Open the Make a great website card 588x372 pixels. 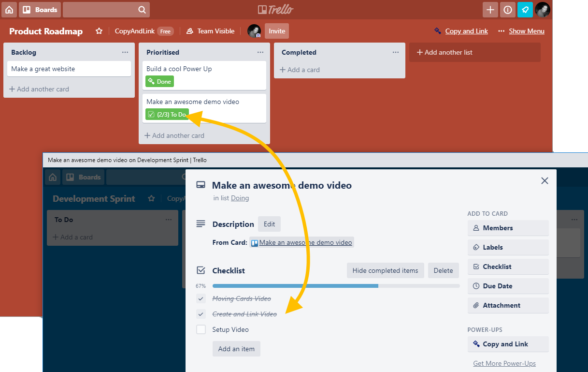point(69,69)
